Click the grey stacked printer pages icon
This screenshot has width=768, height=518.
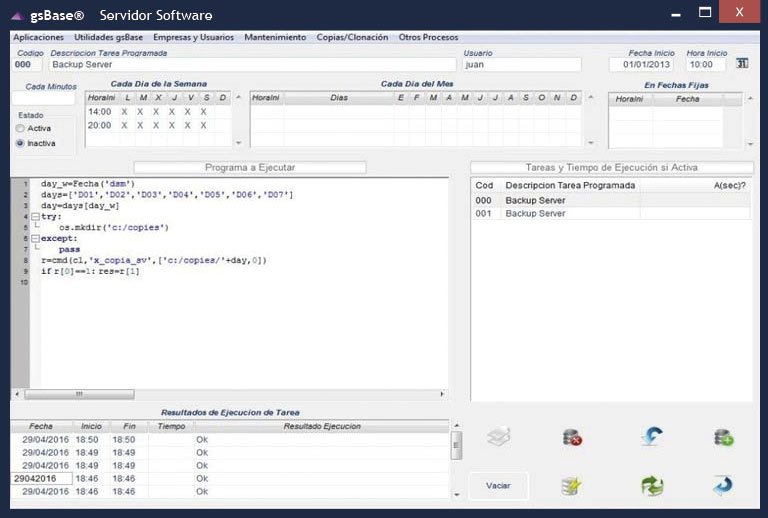click(x=499, y=436)
